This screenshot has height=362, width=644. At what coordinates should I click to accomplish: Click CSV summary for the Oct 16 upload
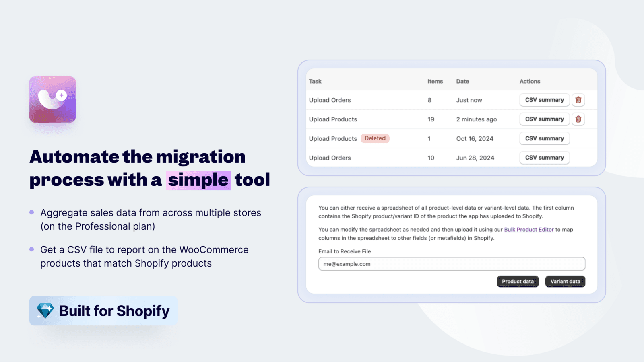[544, 138]
